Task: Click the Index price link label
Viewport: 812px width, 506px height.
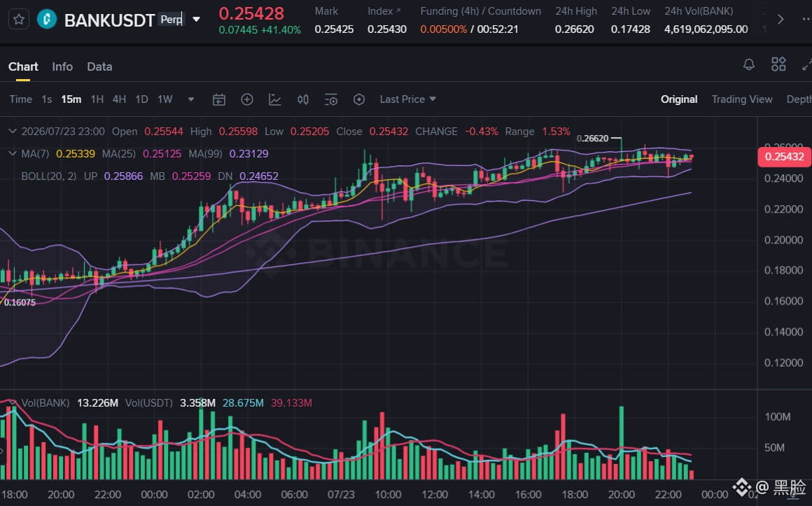Action: [x=384, y=11]
